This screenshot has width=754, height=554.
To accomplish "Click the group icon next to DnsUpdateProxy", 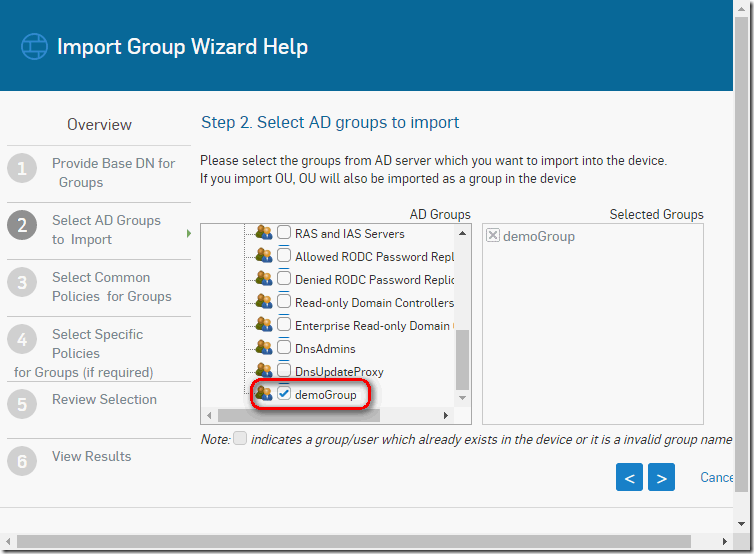I will pos(264,370).
